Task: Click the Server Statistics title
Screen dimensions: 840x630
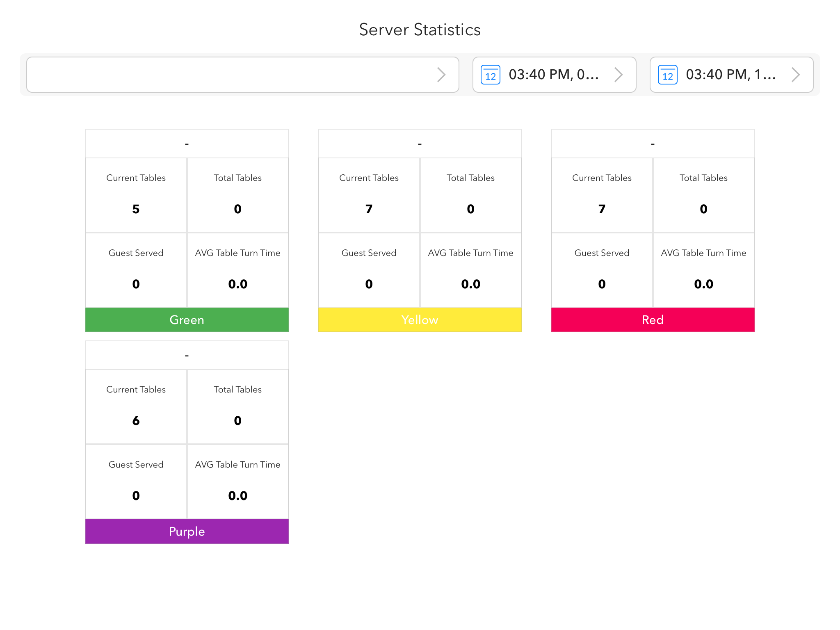Action: point(420,30)
